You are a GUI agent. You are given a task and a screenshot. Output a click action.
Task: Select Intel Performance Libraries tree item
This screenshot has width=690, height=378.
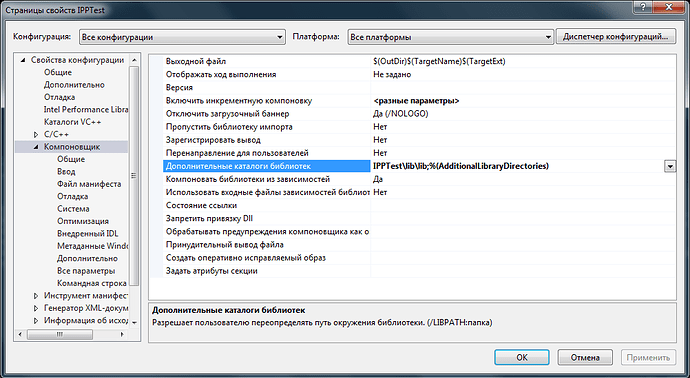tap(86, 110)
